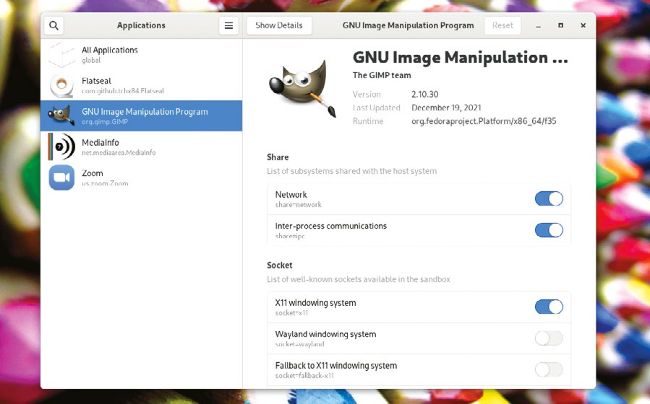Select GNU Image Manipulation Program list row

tap(141, 116)
